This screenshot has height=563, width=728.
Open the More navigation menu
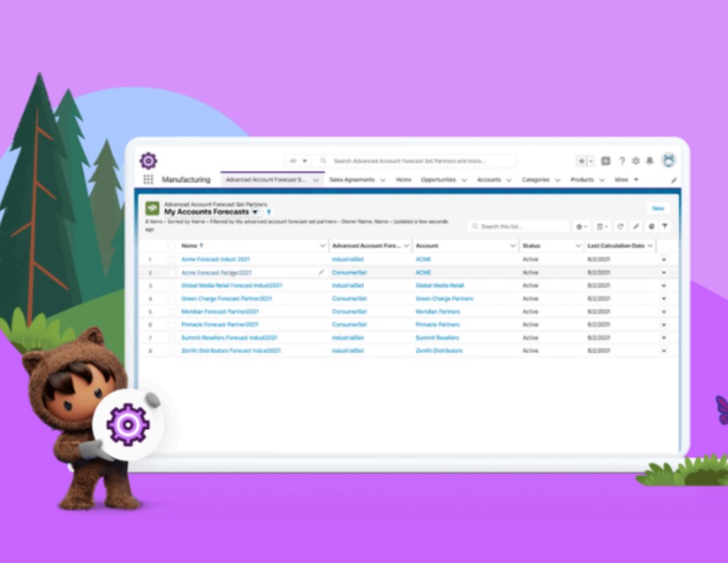tap(626, 180)
